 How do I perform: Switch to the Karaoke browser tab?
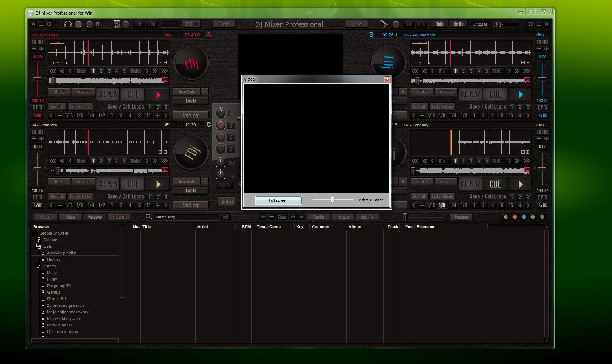coord(95,217)
